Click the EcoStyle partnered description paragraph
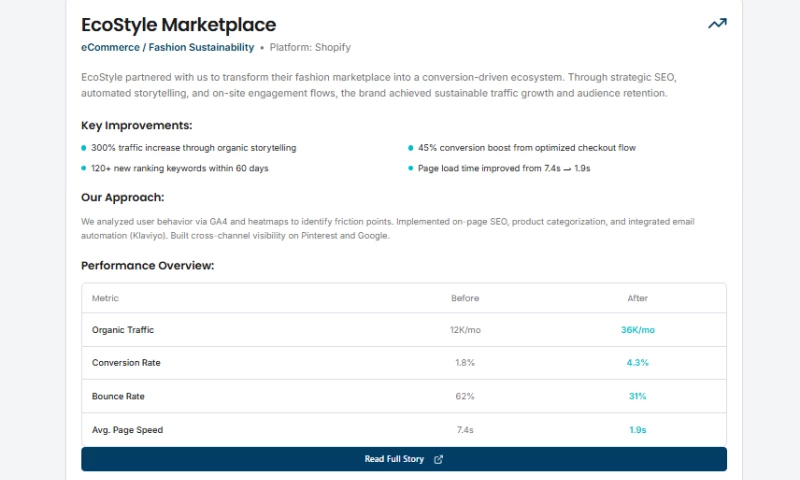Viewport: 800px width, 480px height. click(x=379, y=85)
